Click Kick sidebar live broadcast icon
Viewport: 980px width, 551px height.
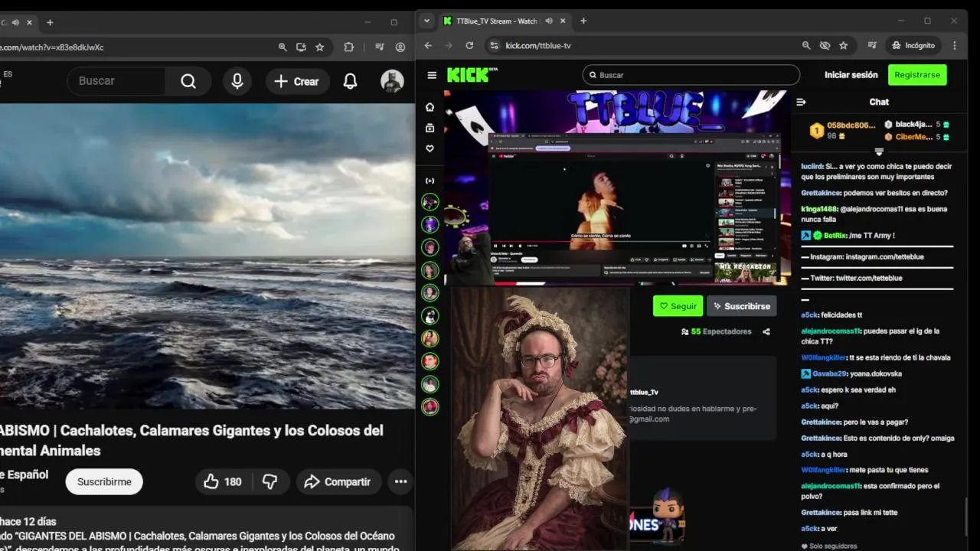[430, 181]
